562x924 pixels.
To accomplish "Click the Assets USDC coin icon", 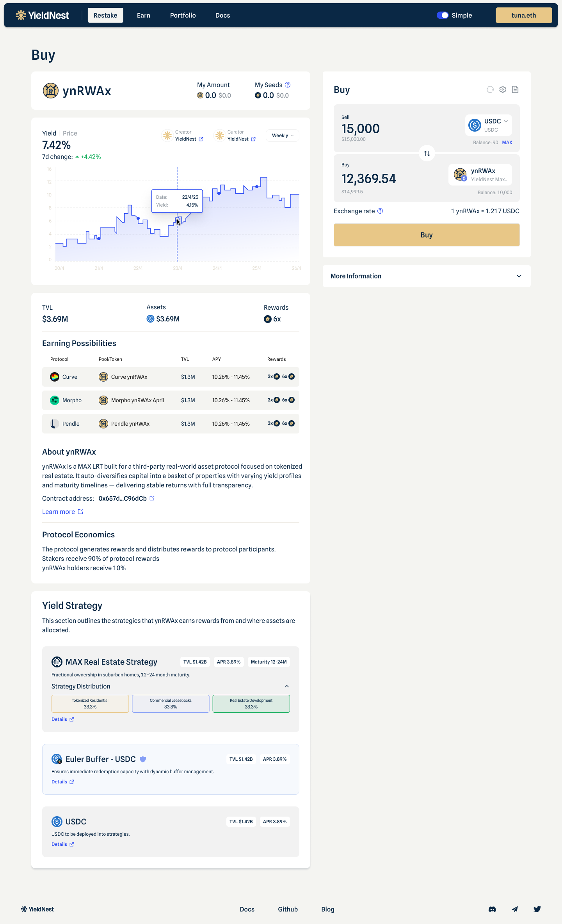I will click(x=150, y=319).
